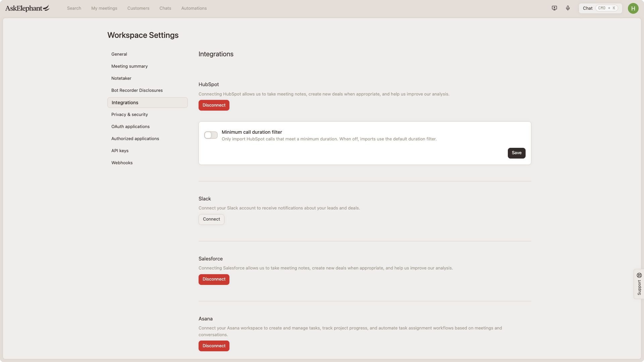
Task: Select Notetaker settings section
Action: coord(148,78)
